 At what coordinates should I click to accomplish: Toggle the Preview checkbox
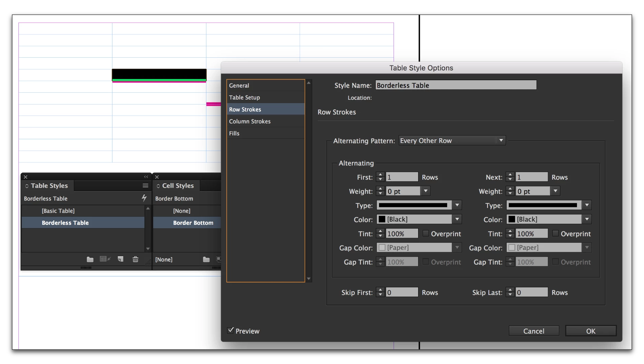231,330
